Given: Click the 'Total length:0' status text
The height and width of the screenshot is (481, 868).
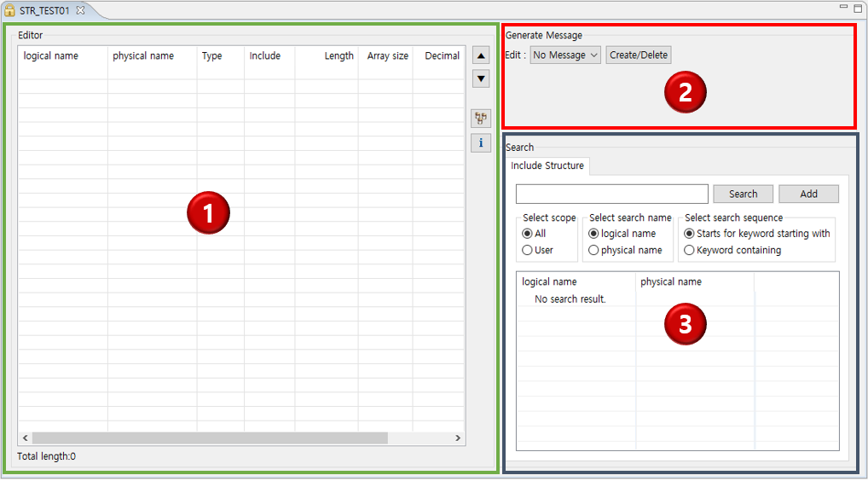Looking at the screenshot, I should click(47, 456).
